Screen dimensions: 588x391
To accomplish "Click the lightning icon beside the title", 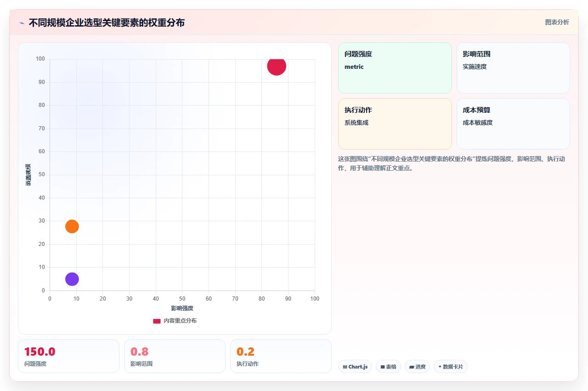I will click(22, 23).
